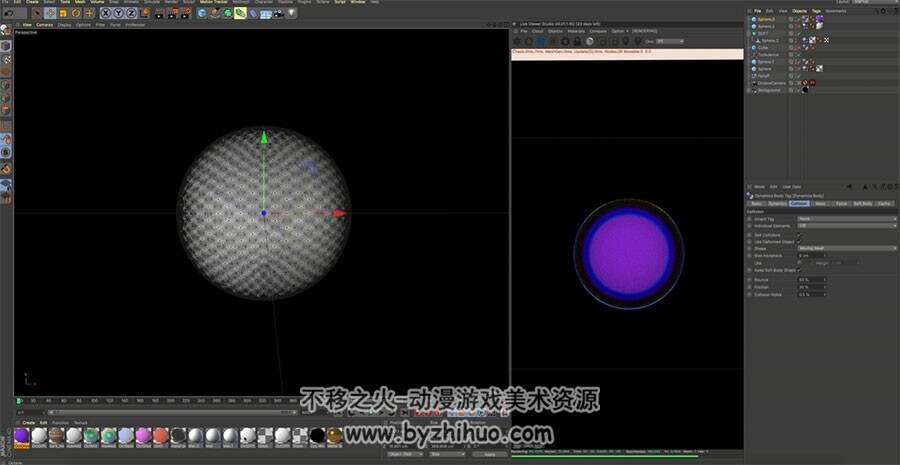
Task: Click the spline pen tool icon
Action: 215,13
